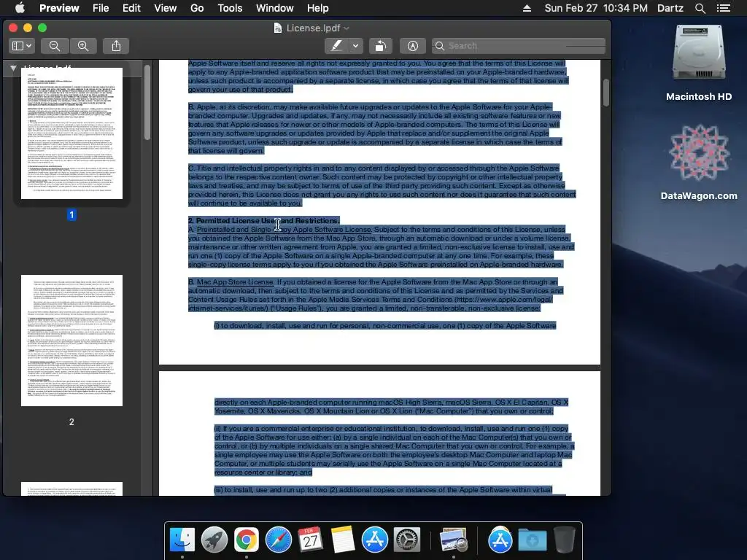Open the first App Store icon in Dock

point(374,540)
